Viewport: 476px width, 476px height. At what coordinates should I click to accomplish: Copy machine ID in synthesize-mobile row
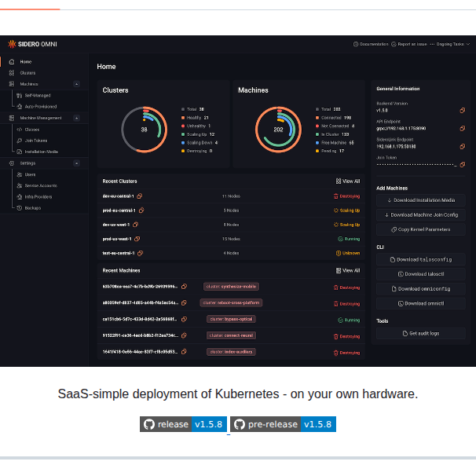coord(184,287)
